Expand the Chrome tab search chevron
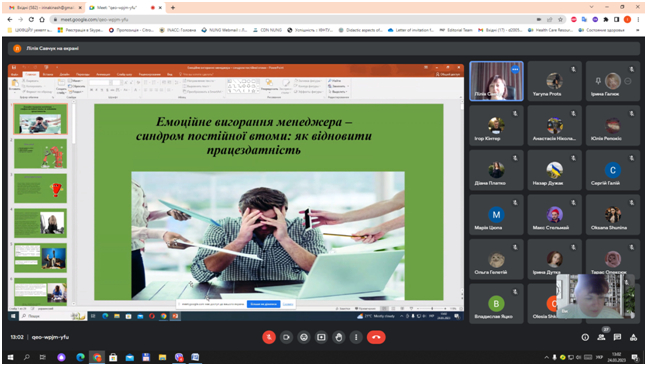The height and width of the screenshot is (366, 647). click(591, 7)
